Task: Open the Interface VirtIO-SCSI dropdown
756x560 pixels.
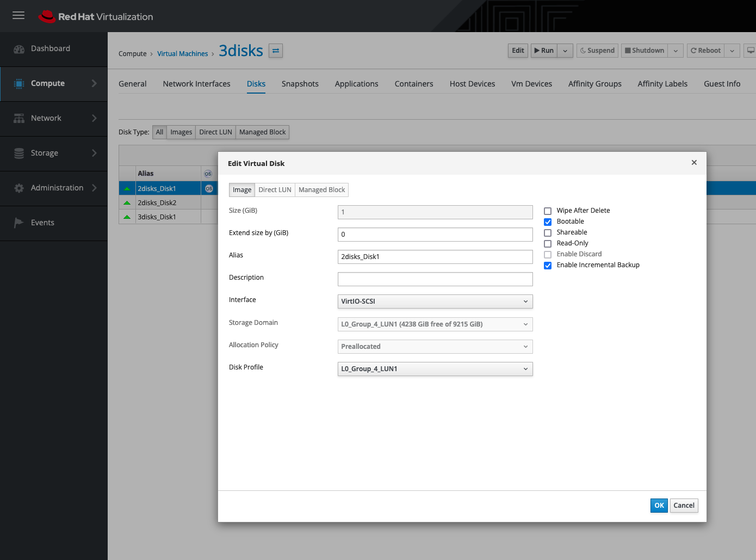Action: (x=435, y=301)
